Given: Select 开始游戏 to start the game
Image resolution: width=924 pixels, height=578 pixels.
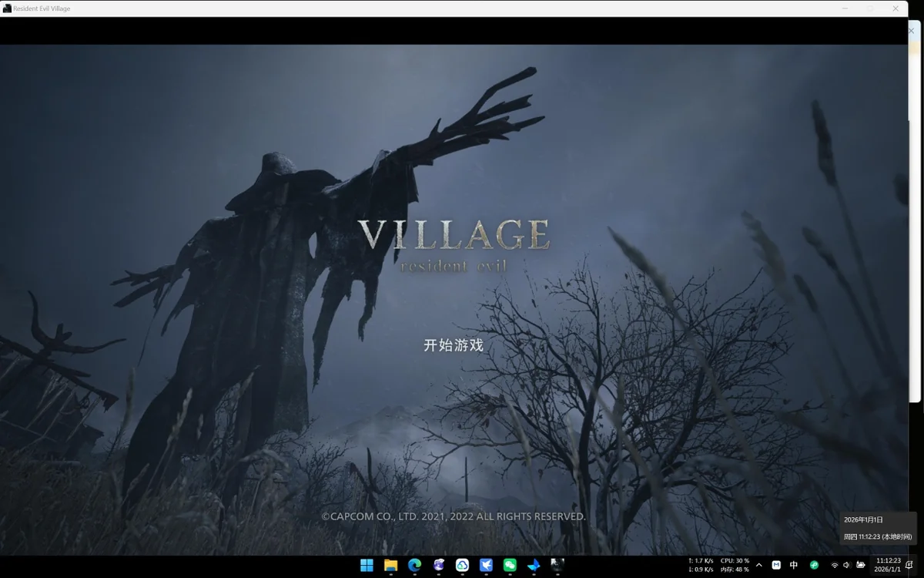Looking at the screenshot, I should pyautogui.click(x=455, y=346).
